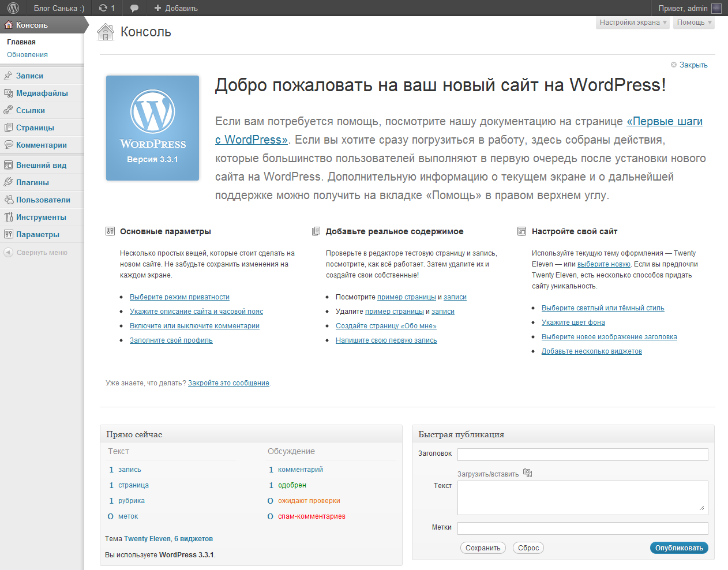Open the Главная submenu item
The image size is (728, 570).
21,42
